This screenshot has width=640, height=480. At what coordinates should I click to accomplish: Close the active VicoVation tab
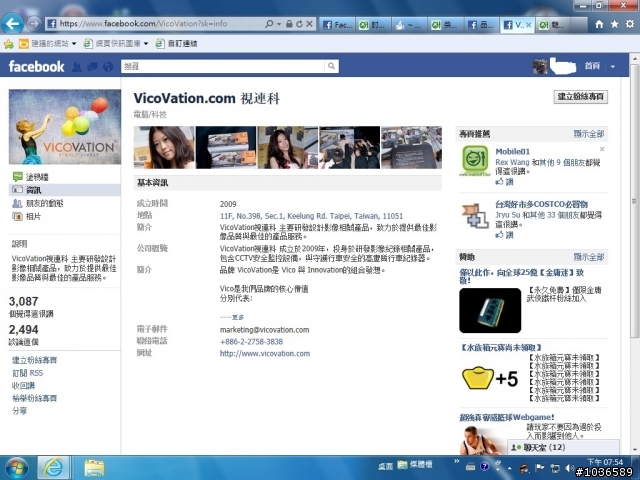click(x=529, y=25)
